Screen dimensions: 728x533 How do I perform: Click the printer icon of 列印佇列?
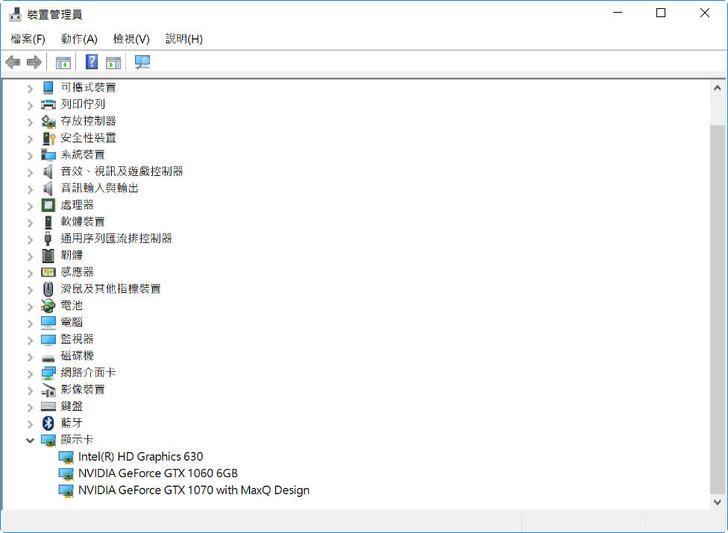point(48,104)
